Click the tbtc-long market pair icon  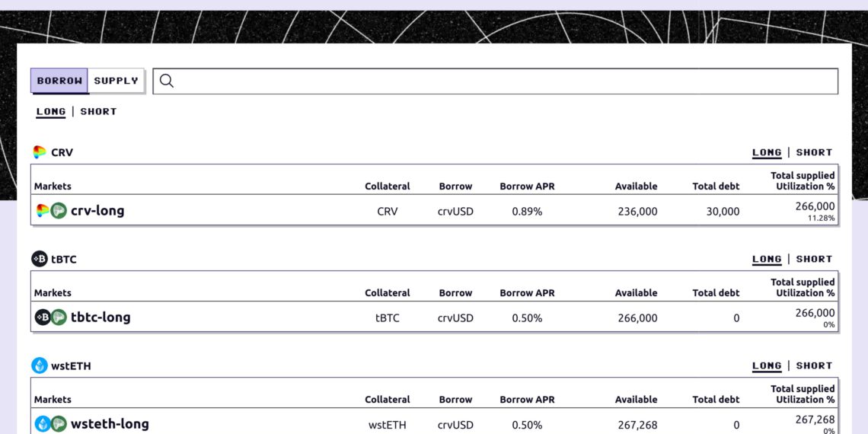coord(51,318)
